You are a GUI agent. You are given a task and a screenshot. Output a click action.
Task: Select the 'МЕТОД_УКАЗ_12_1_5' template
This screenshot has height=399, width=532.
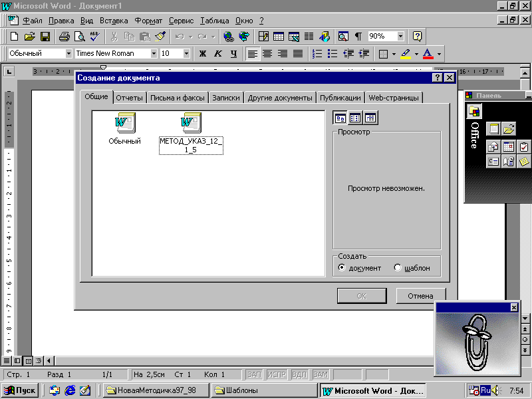tap(191, 134)
